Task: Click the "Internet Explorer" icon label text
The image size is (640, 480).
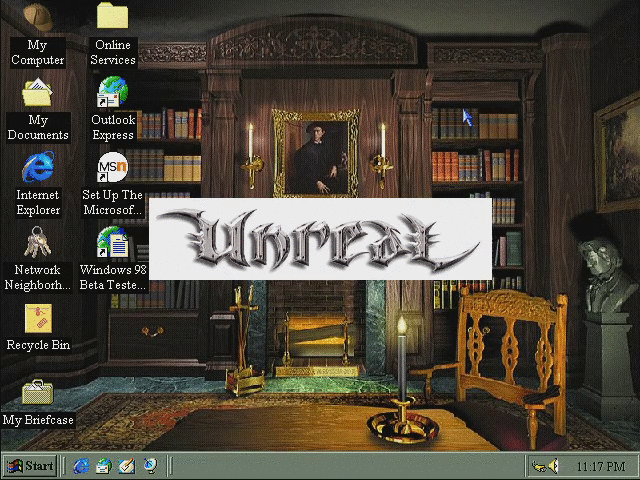Action: pyautogui.click(x=38, y=202)
